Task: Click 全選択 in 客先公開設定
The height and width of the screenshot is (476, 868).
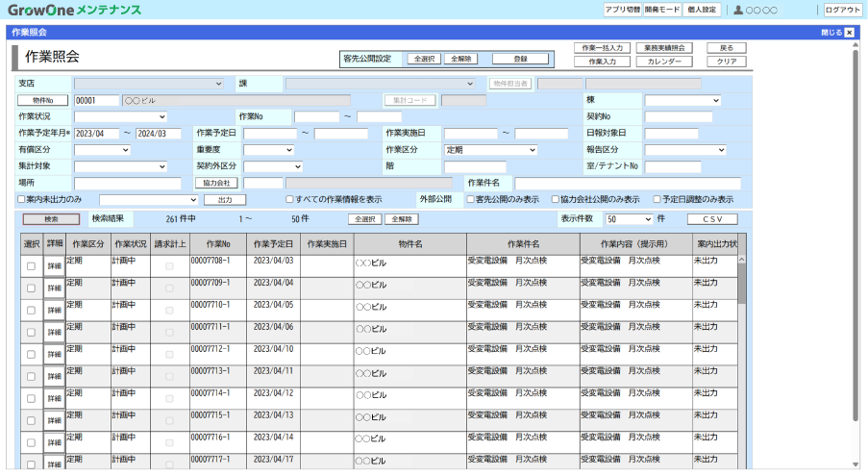Action: coord(425,59)
